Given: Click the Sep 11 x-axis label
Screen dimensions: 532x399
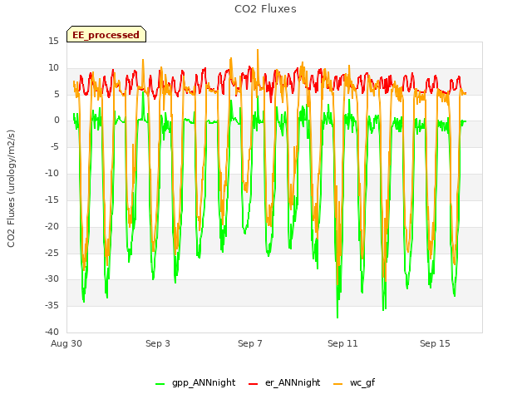Looking at the screenshot, I should pos(342,343).
